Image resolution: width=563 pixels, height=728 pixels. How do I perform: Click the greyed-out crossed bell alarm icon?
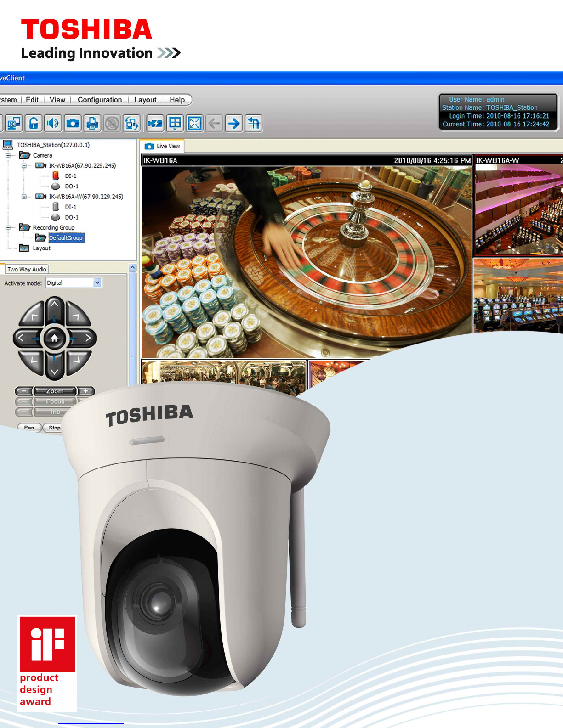pyautogui.click(x=112, y=123)
